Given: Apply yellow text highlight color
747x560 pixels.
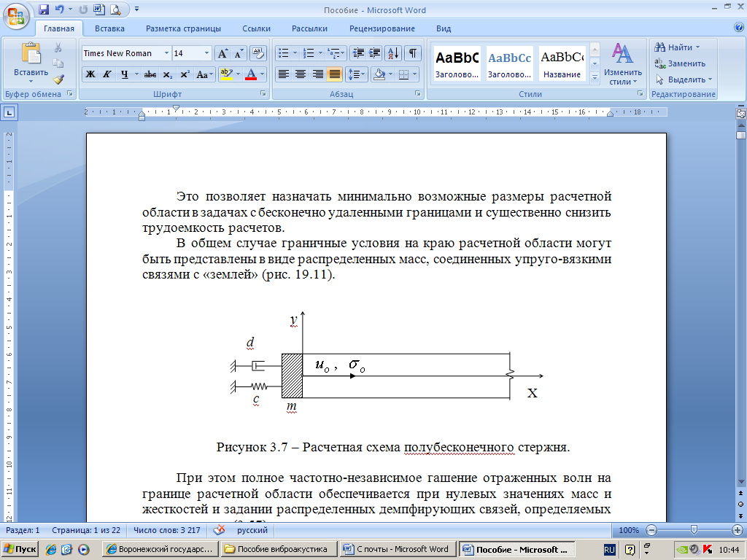Looking at the screenshot, I should (x=226, y=74).
